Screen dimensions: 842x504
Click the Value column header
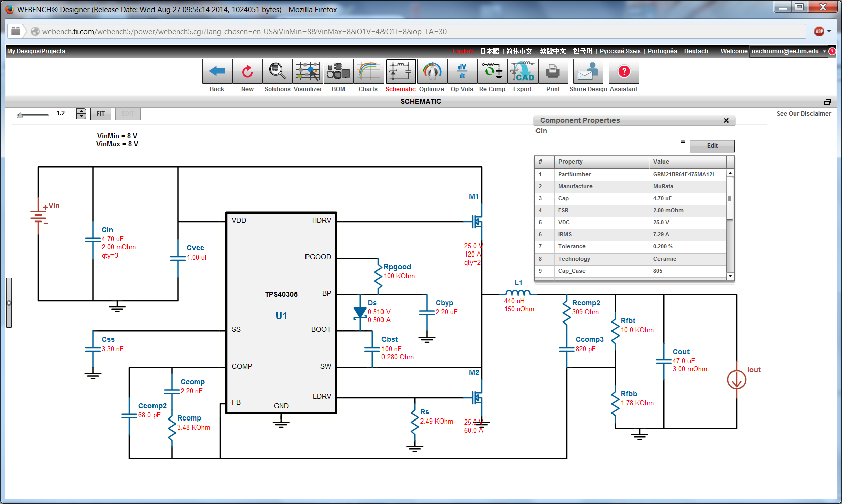(x=688, y=162)
